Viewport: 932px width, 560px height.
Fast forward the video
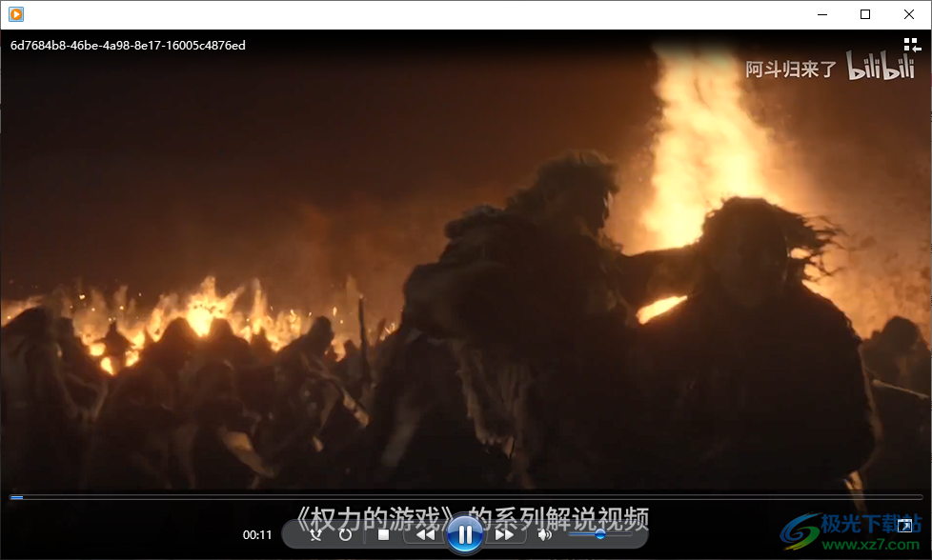coord(505,535)
